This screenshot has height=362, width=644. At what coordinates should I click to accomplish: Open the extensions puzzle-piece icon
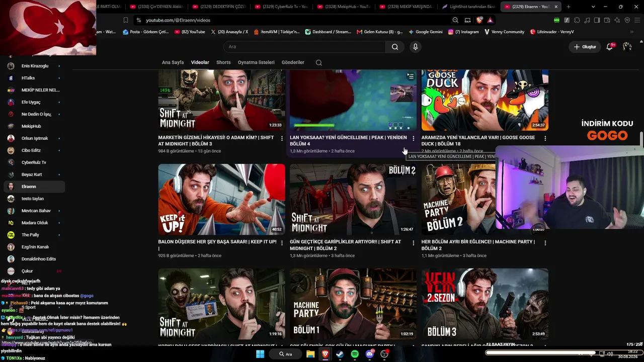pyautogui.click(x=577, y=20)
